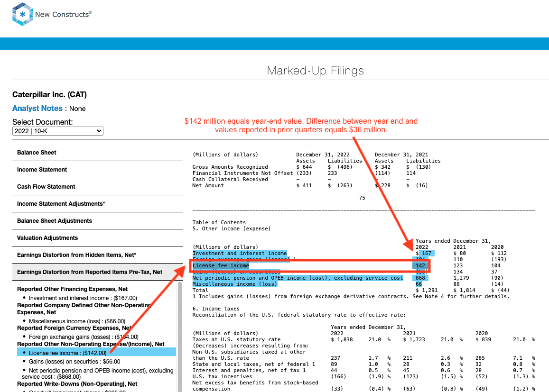Select Investment and interest income : ($167.00) item

83,298
